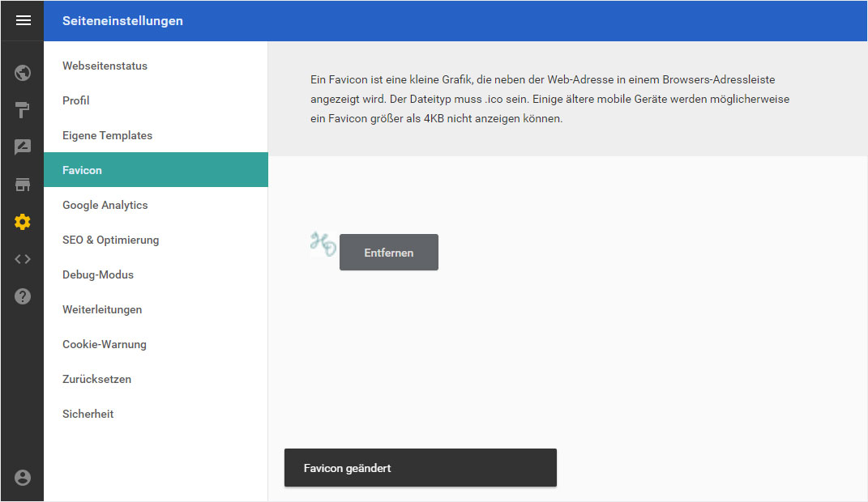Open Sicherheit settings
The height and width of the screenshot is (502, 868).
156,414
